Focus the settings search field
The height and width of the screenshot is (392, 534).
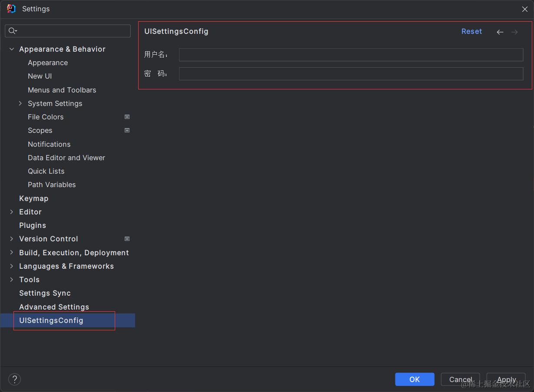click(x=68, y=31)
